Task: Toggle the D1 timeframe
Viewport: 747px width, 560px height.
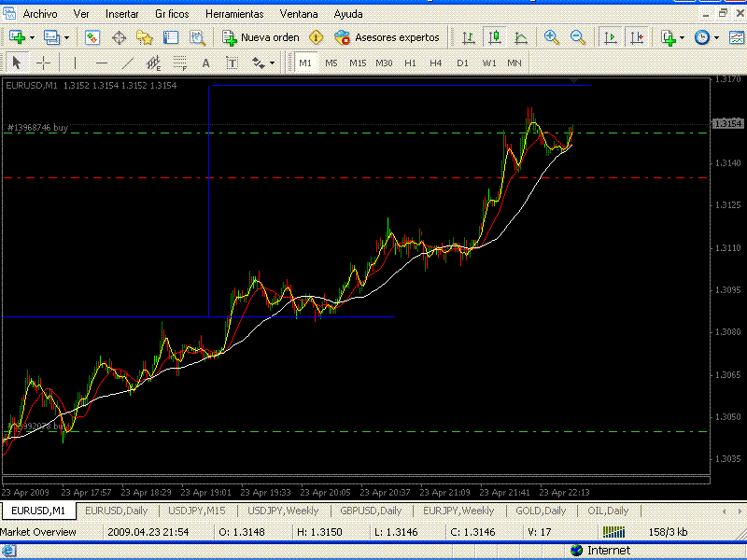Action: [462, 63]
